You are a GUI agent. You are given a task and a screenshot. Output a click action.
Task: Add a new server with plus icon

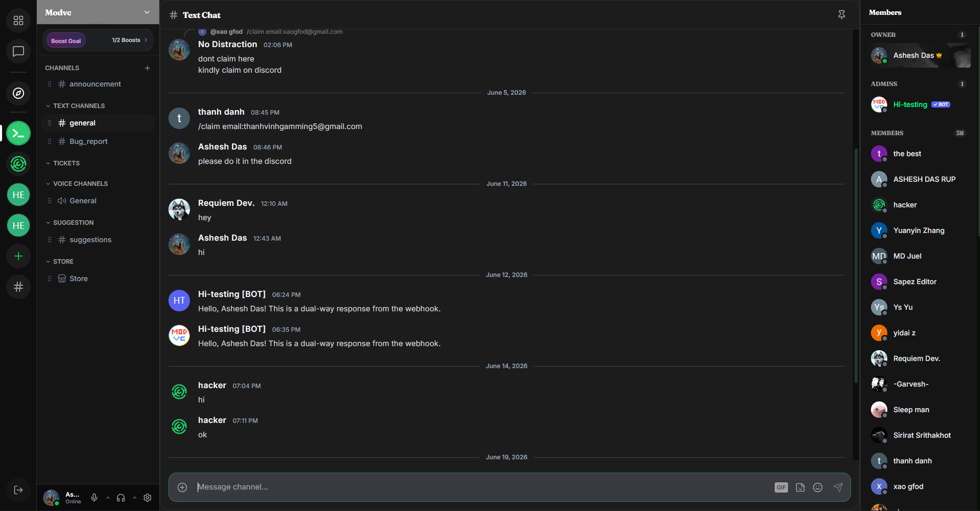[x=18, y=256]
